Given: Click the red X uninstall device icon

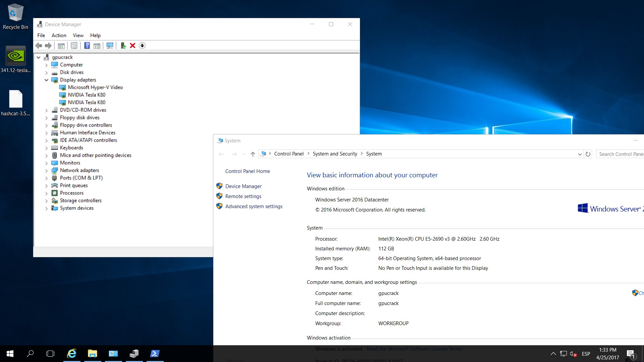Looking at the screenshot, I should [x=132, y=46].
